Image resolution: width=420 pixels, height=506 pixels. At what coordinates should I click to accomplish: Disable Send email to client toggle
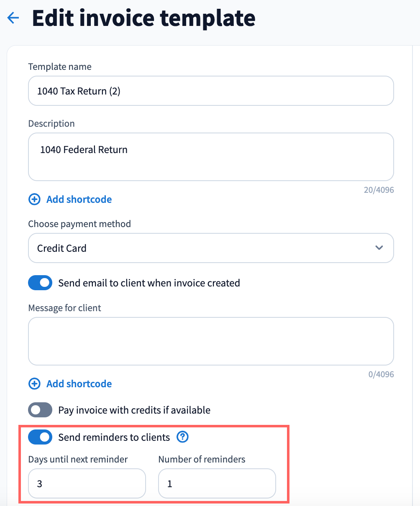40,283
